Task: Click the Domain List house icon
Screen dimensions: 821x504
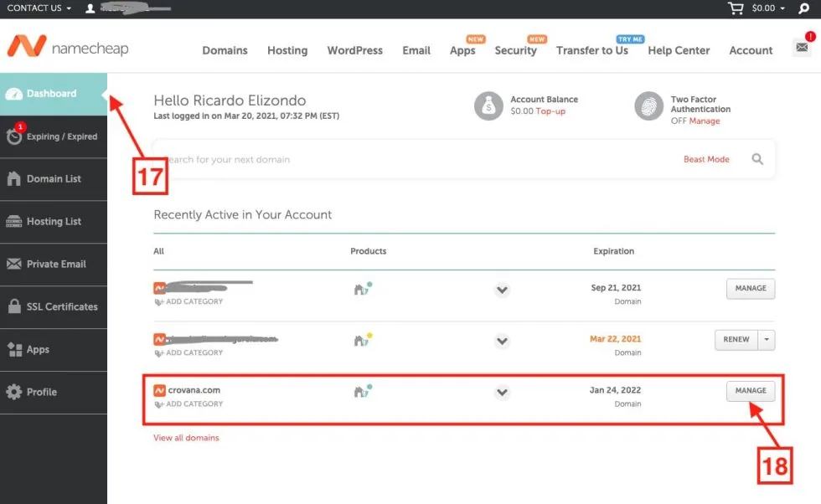Action: tap(14, 178)
